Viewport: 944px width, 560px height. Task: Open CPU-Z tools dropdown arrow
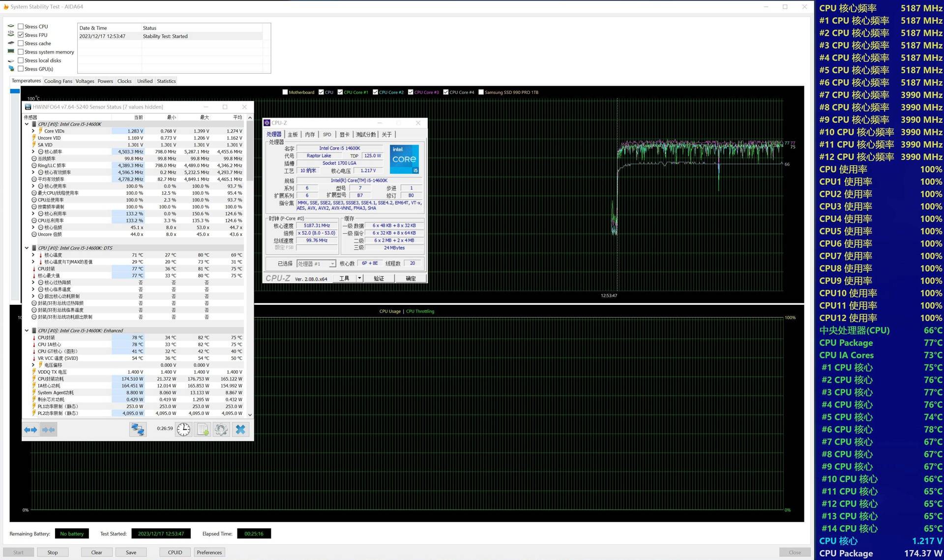pos(359,278)
